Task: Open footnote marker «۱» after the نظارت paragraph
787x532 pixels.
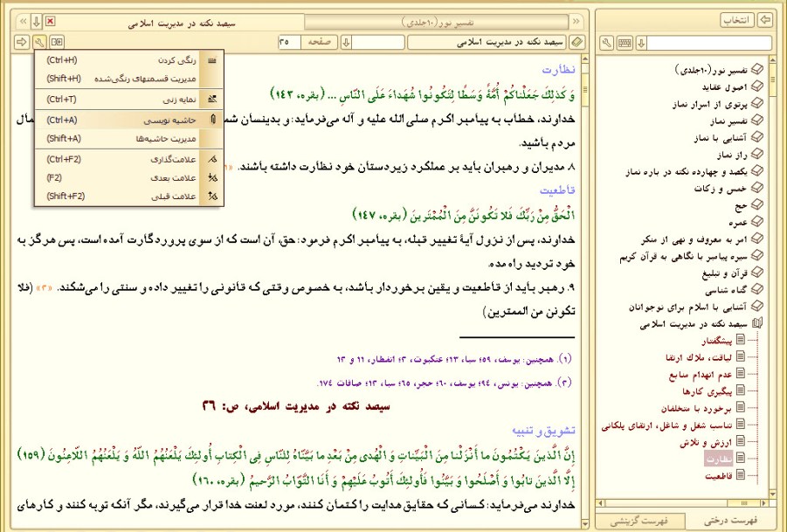Action: tap(228, 167)
